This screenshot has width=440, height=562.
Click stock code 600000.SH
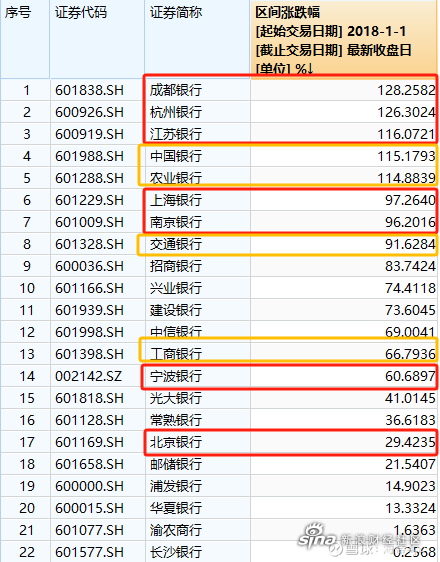[x=90, y=486]
